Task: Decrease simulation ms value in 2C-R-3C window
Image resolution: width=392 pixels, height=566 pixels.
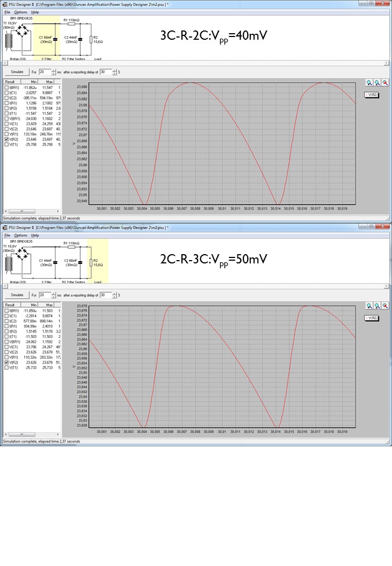Action: coord(53,297)
